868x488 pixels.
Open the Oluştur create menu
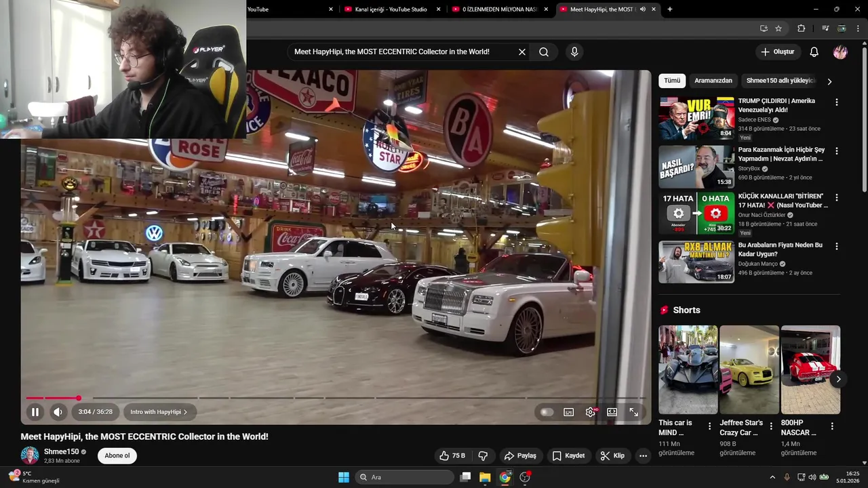(x=778, y=52)
